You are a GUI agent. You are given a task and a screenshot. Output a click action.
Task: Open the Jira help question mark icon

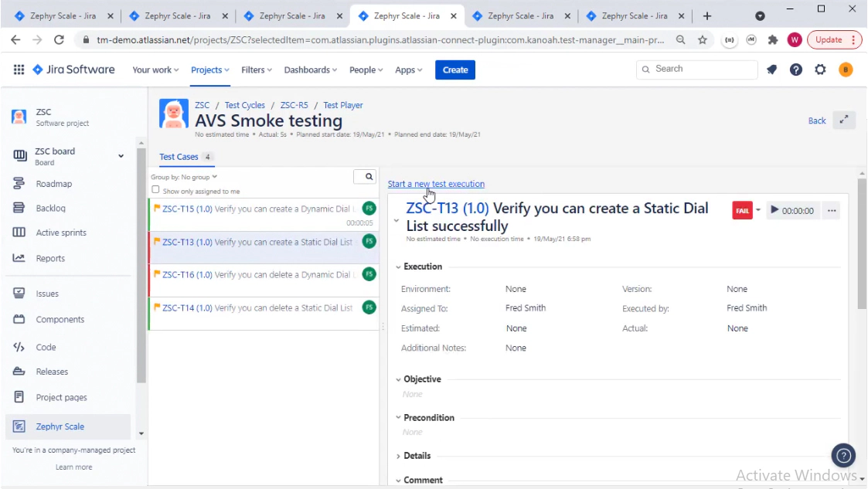[796, 70]
